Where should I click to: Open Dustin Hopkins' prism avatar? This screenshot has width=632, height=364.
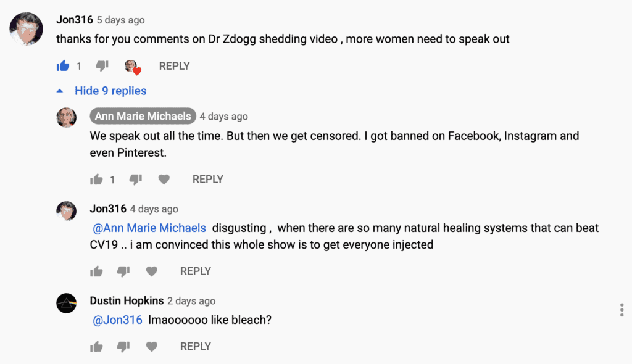67,304
